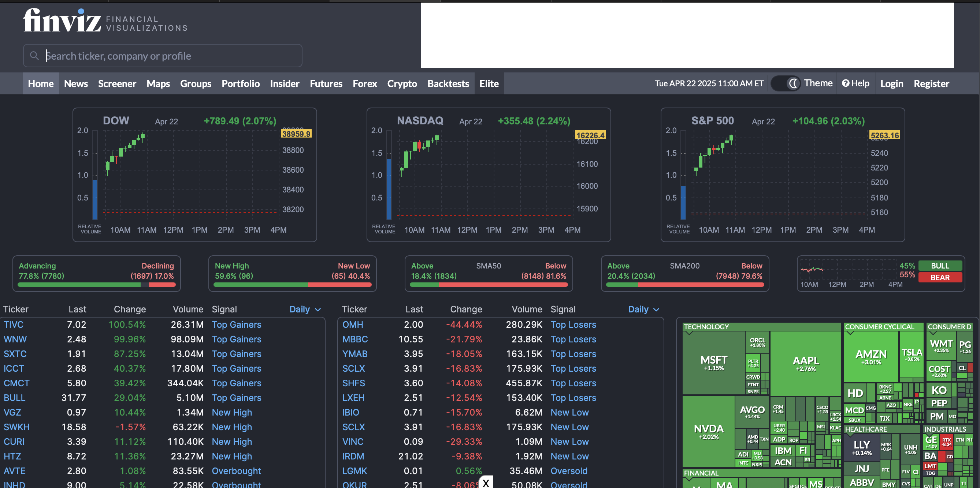
Task: Open the NVDA tile in heatmap
Action: (x=708, y=431)
